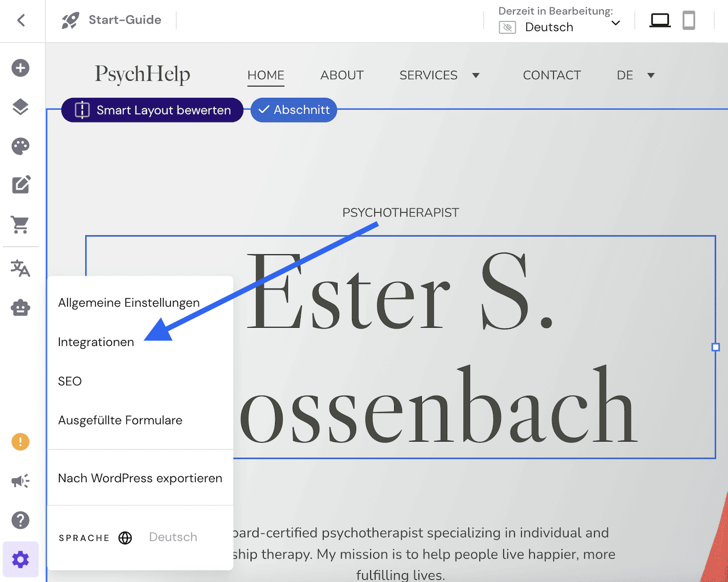Open the CONTACT nav link

(552, 75)
